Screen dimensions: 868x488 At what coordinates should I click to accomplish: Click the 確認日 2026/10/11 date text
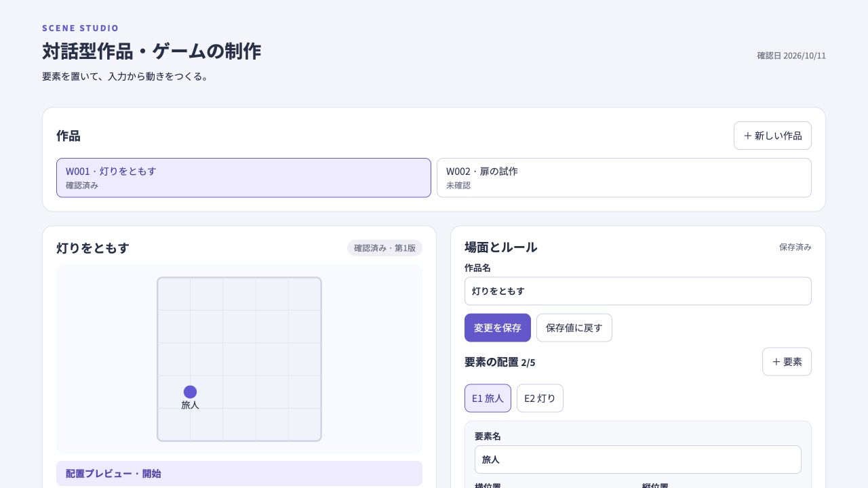coord(791,56)
